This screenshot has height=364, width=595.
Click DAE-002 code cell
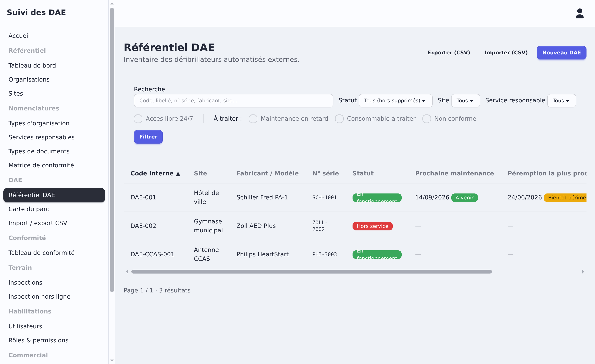pyautogui.click(x=143, y=226)
